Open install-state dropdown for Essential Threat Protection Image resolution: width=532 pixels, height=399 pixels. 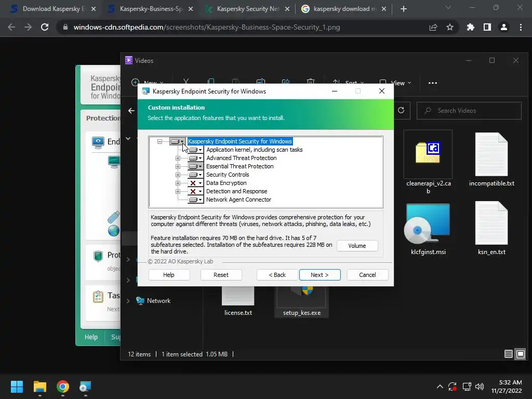click(195, 166)
